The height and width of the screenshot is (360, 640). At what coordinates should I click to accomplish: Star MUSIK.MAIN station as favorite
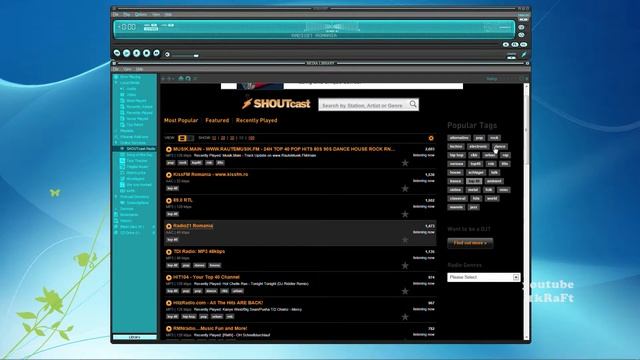coord(405,163)
